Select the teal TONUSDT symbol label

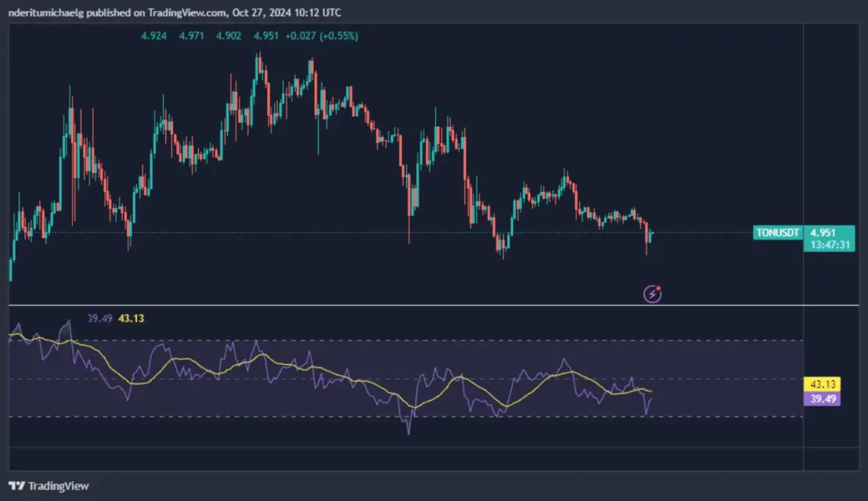(x=776, y=232)
